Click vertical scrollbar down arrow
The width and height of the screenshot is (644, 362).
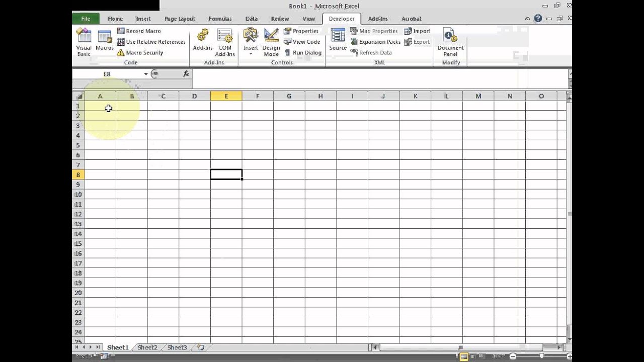(x=569, y=339)
